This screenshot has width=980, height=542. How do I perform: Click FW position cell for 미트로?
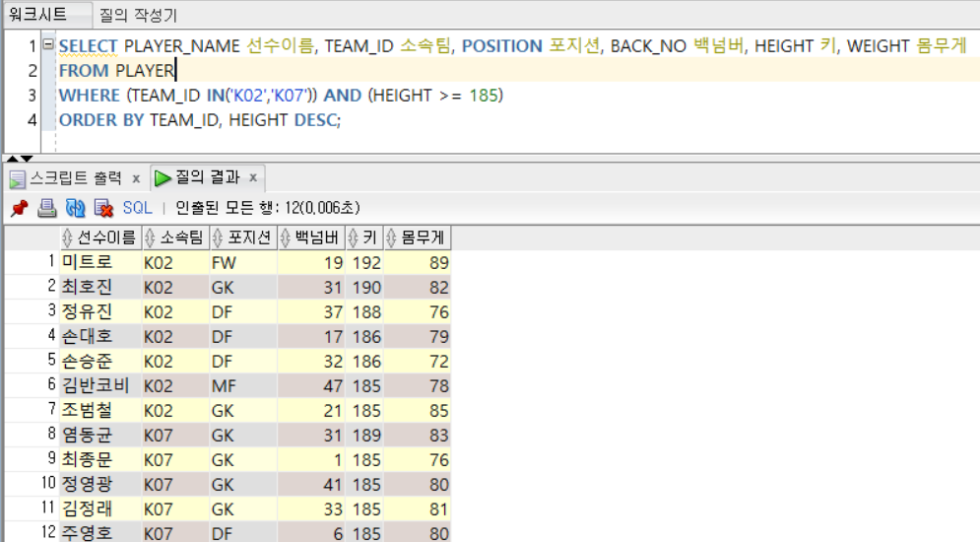[x=243, y=262]
